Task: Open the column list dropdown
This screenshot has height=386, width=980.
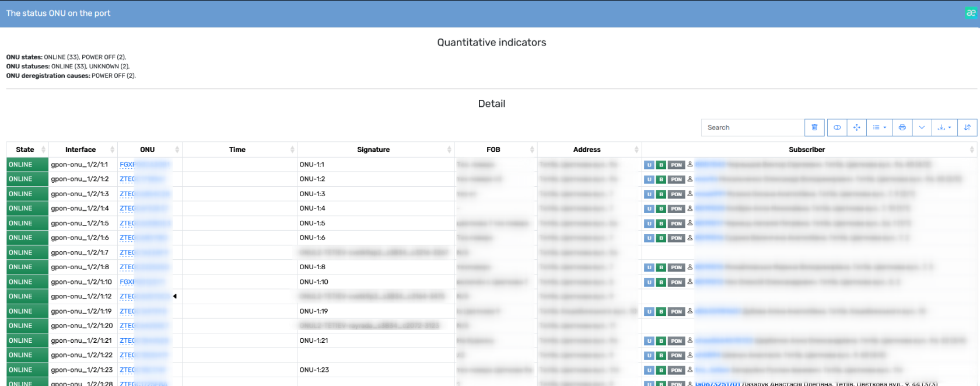Action: (879, 127)
